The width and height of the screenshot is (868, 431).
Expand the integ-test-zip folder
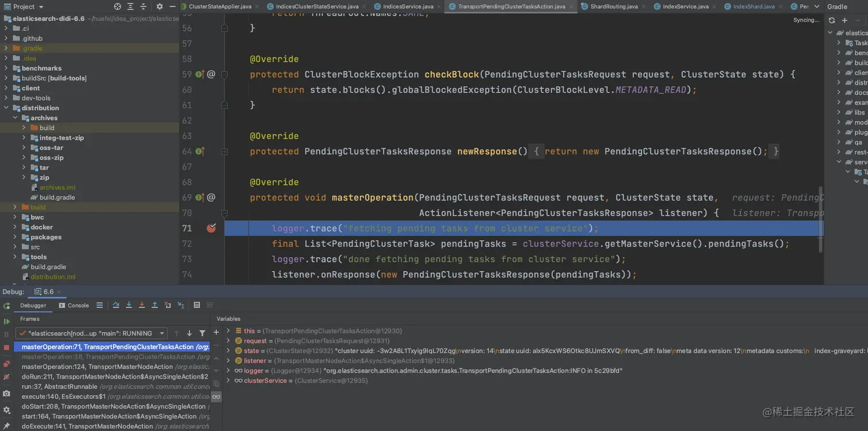(24, 138)
